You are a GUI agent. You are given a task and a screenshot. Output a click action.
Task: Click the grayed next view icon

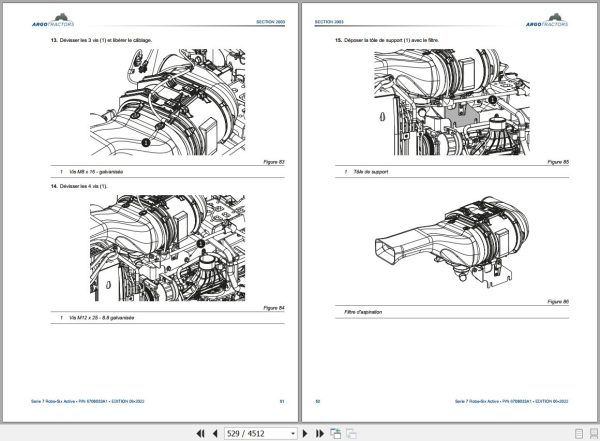point(351,433)
